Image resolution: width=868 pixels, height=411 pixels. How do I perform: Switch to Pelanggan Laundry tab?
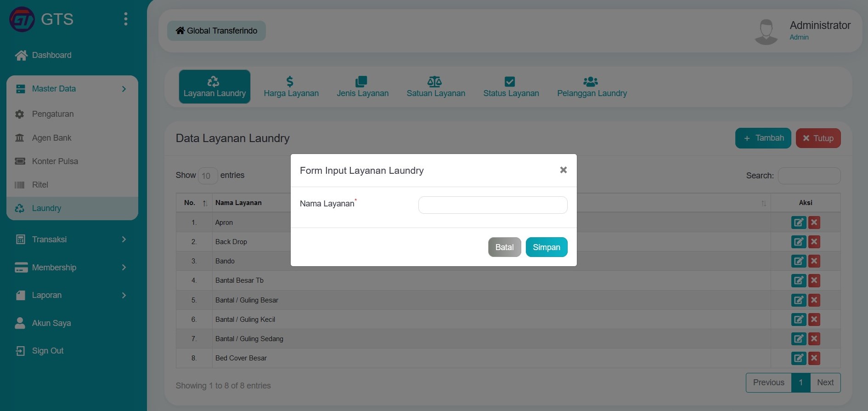[592, 86]
